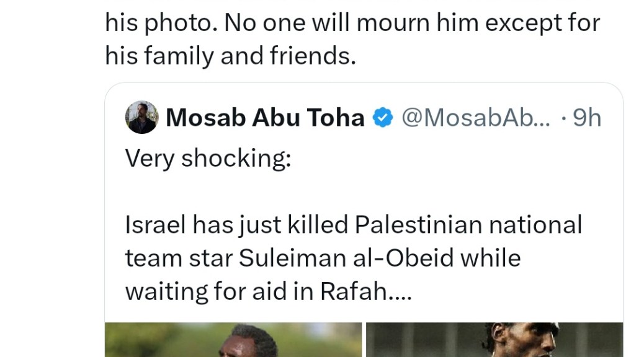Click the "his family and friends." line
The width and height of the screenshot is (644, 357).
230,56
